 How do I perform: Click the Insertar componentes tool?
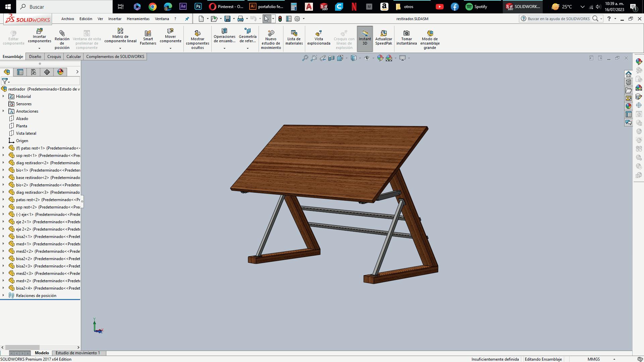click(x=39, y=36)
